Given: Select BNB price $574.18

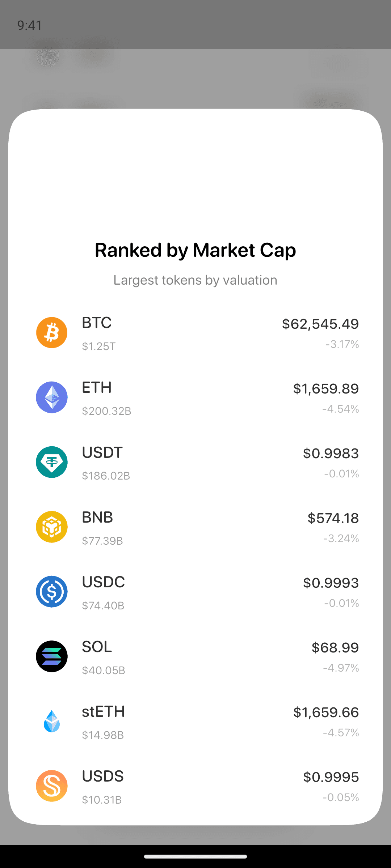Looking at the screenshot, I should 333,518.
